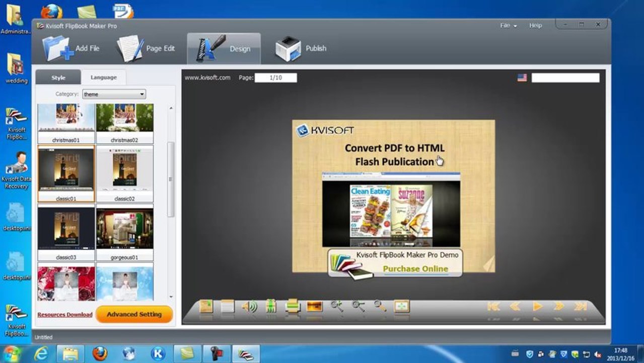Select the red roses wedding theme thumbnail
The image size is (644, 363).
click(x=66, y=282)
